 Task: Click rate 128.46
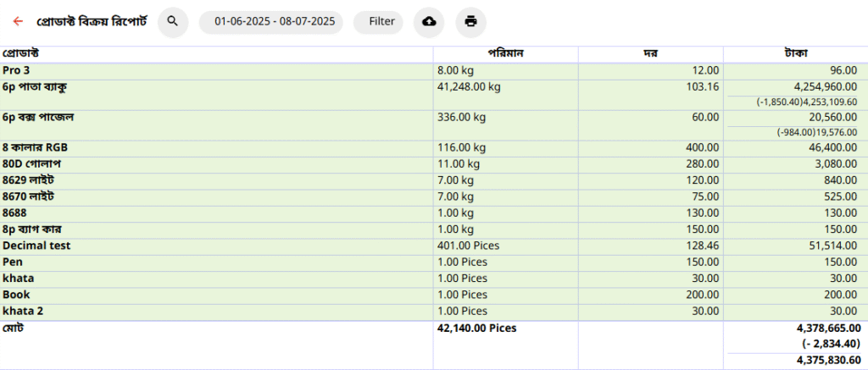[703, 246]
